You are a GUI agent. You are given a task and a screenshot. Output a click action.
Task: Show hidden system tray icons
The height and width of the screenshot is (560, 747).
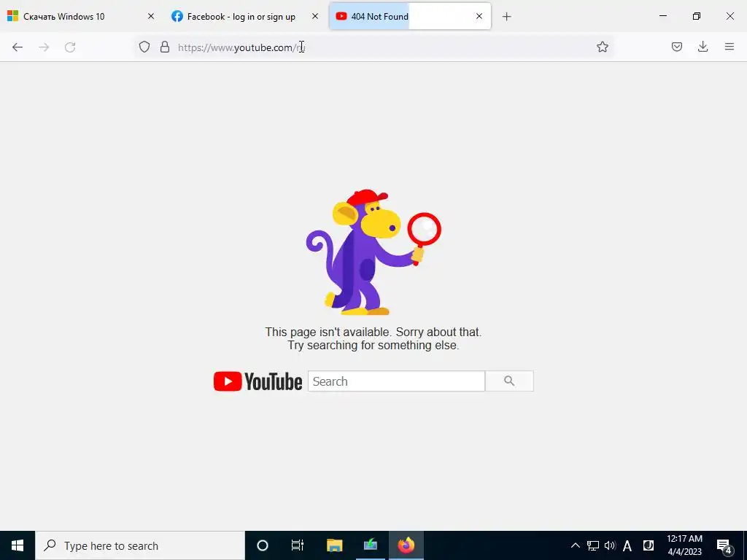point(576,545)
